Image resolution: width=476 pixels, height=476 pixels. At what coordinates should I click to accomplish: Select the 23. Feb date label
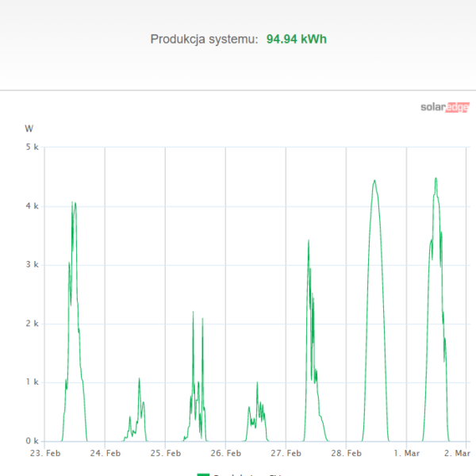[x=45, y=454]
